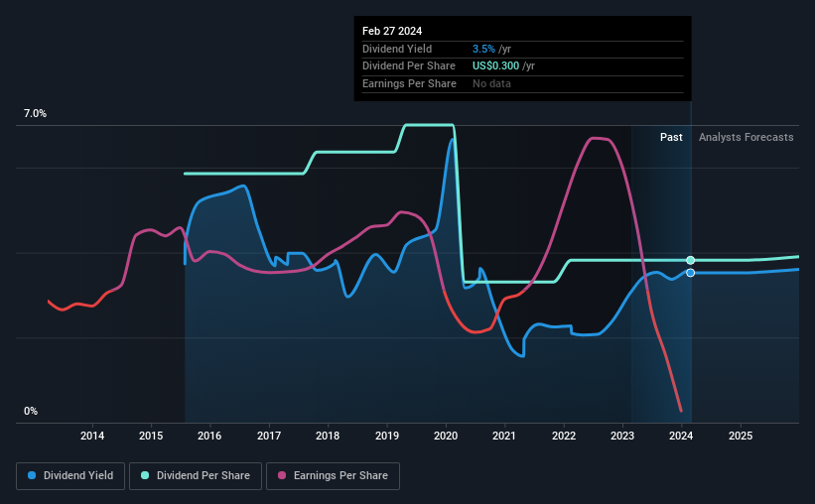Click the 3.5% dividend yield value in tooltip

pos(483,49)
